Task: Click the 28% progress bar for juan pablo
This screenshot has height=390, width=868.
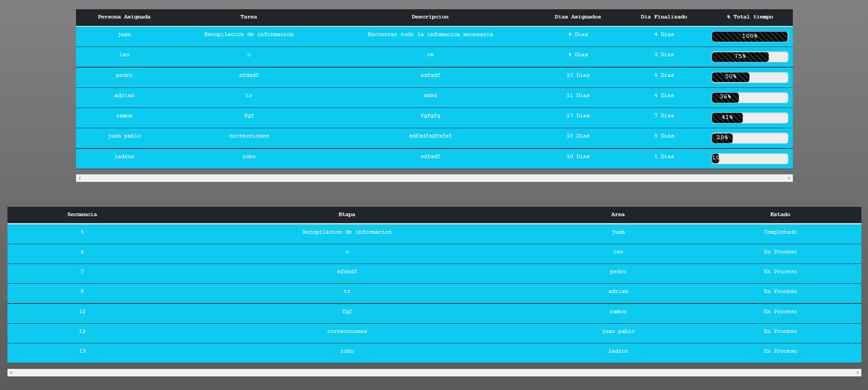Action: [x=750, y=138]
